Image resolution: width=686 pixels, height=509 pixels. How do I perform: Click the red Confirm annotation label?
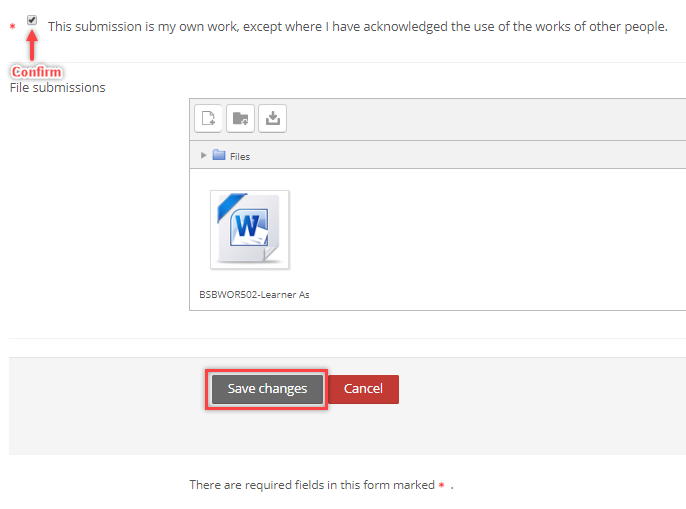point(36,72)
